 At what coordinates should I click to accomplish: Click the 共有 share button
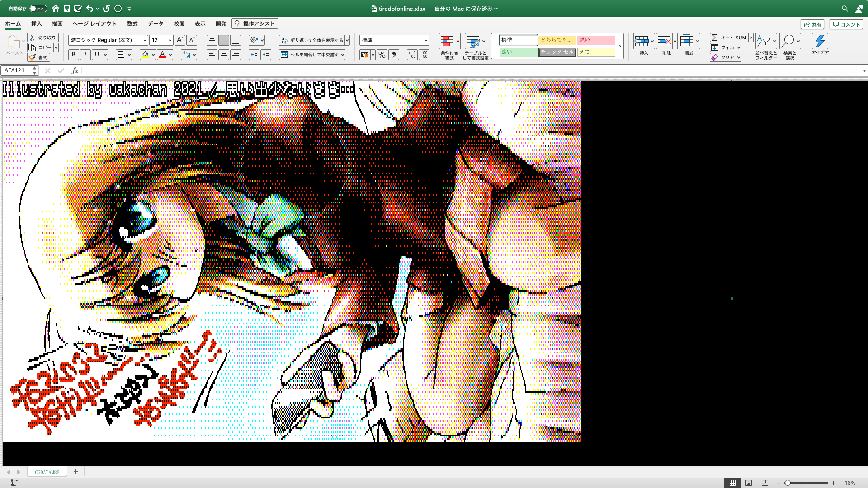pos(812,24)
